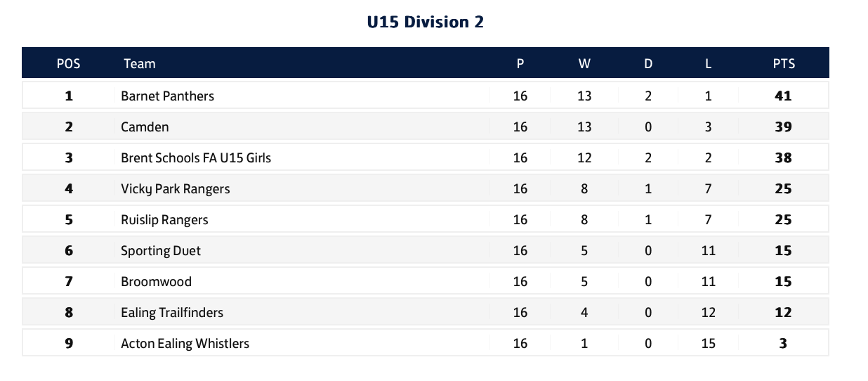
Task: Click the PTS column header
Action: (783, 63)
